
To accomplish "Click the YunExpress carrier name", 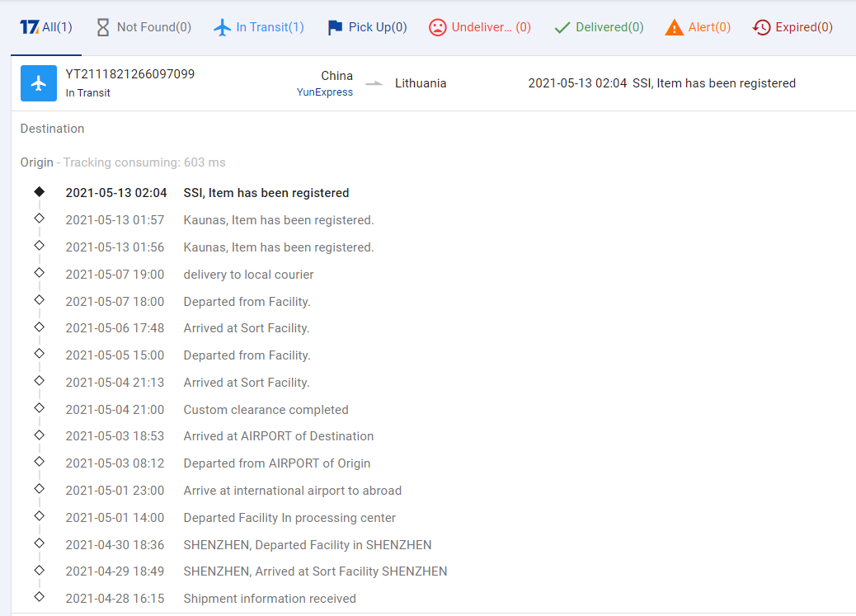I will coord(324,92).
